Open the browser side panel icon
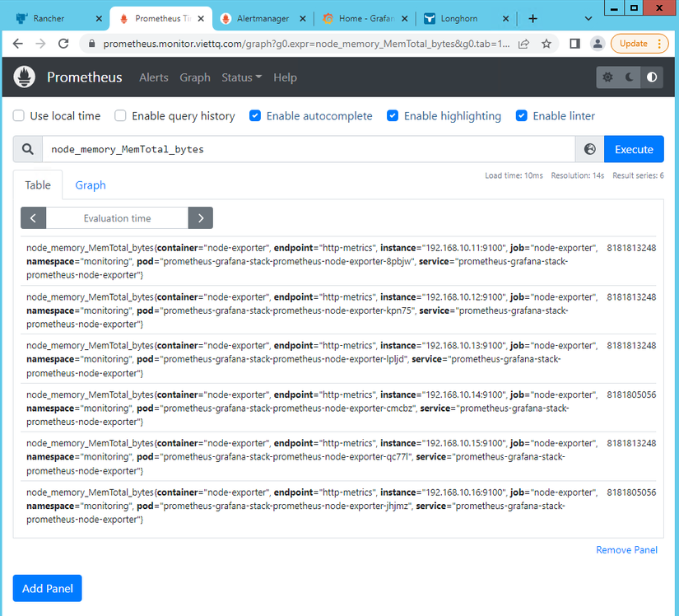 click(574, 44)
